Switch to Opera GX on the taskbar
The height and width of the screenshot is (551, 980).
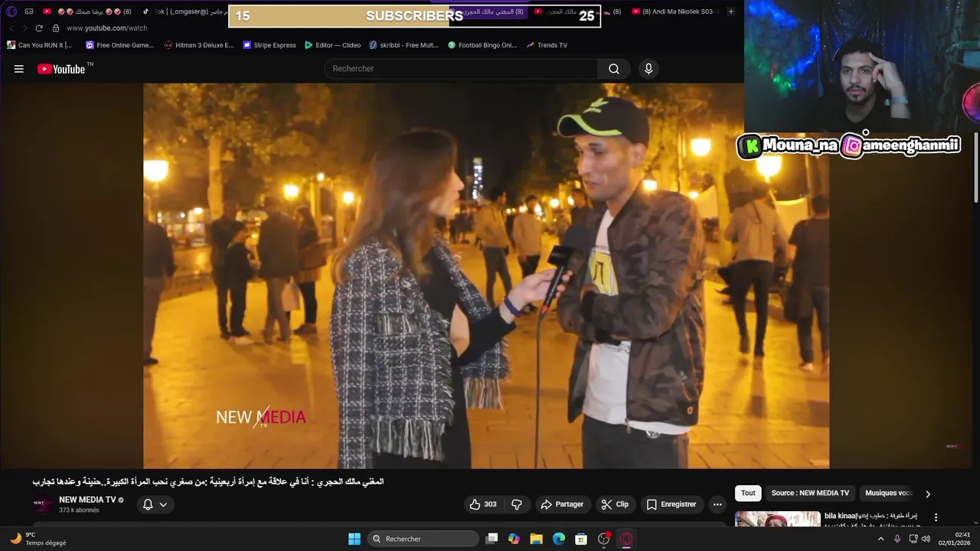[x=626, y=539]
